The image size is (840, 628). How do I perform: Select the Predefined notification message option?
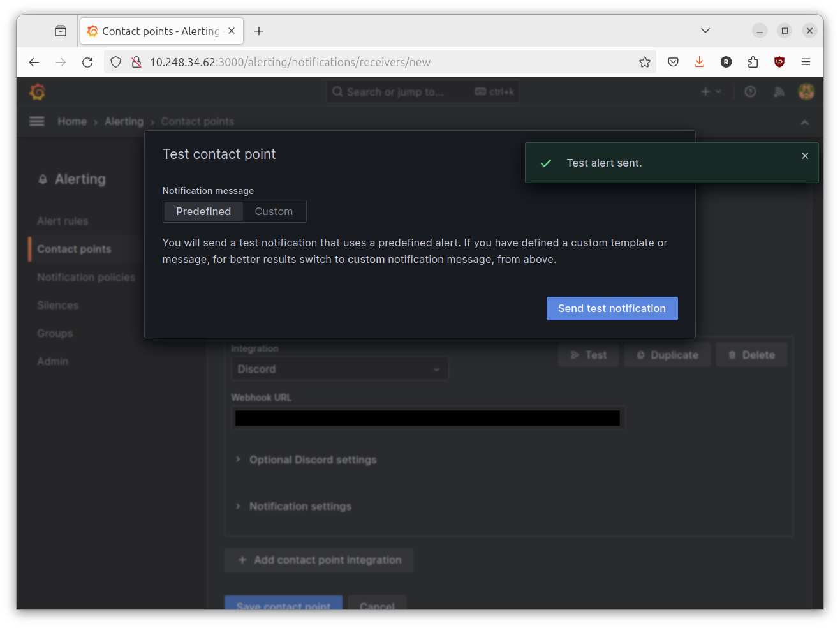click(x=203, y=211)
